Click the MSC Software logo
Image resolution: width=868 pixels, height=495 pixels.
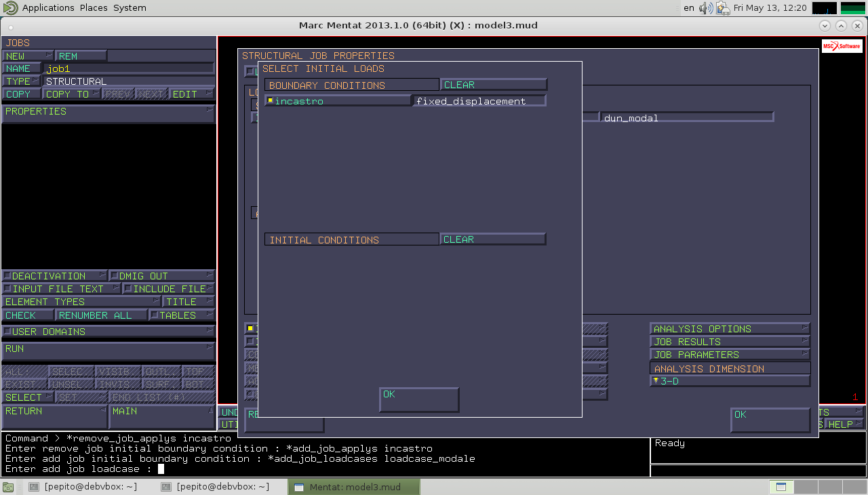[842, 46]
